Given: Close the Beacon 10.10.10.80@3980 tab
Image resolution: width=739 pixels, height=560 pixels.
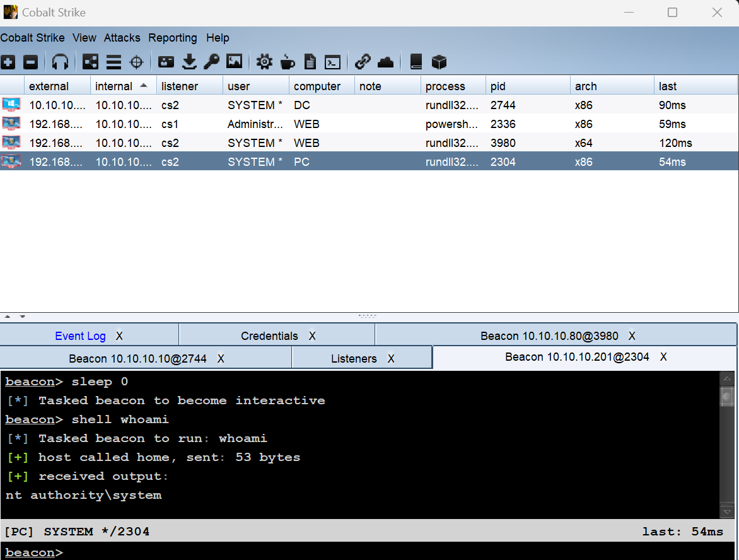Looking at the screenshot, I should [x=632, y=335].
